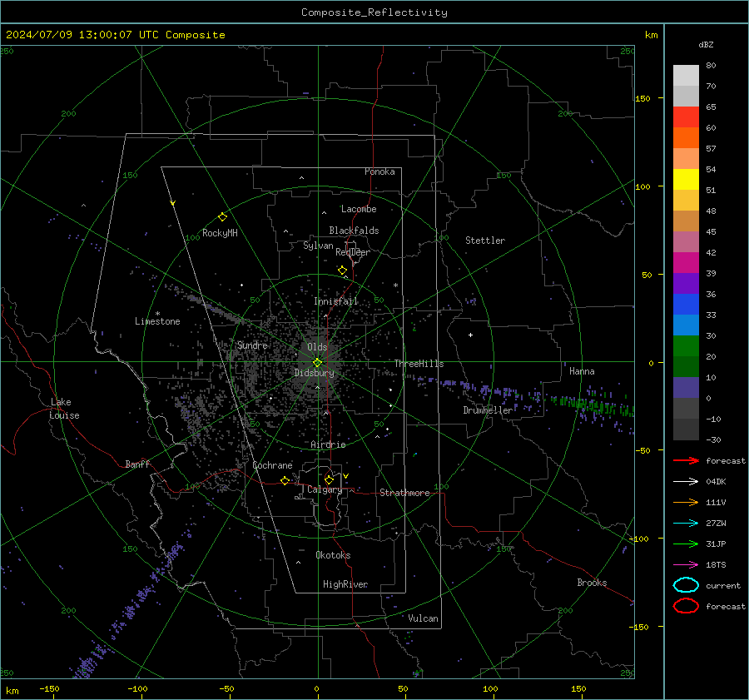
Task: Click the orange 111V arrow icon
Action: coord(686,502)
